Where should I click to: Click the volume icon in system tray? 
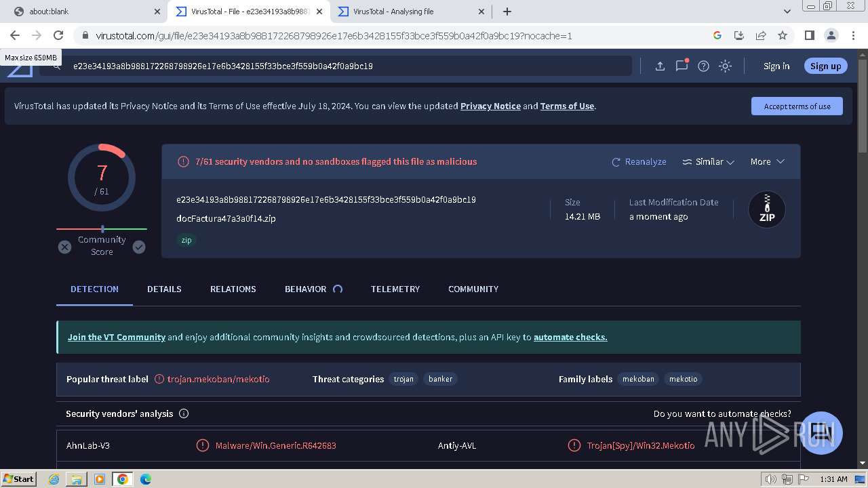[x=770, y=479]
